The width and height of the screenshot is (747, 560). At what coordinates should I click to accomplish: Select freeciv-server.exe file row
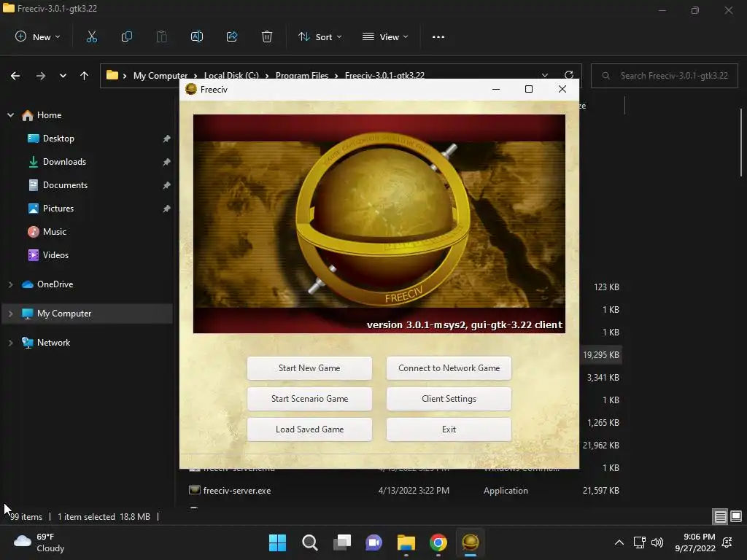[404, 491]
